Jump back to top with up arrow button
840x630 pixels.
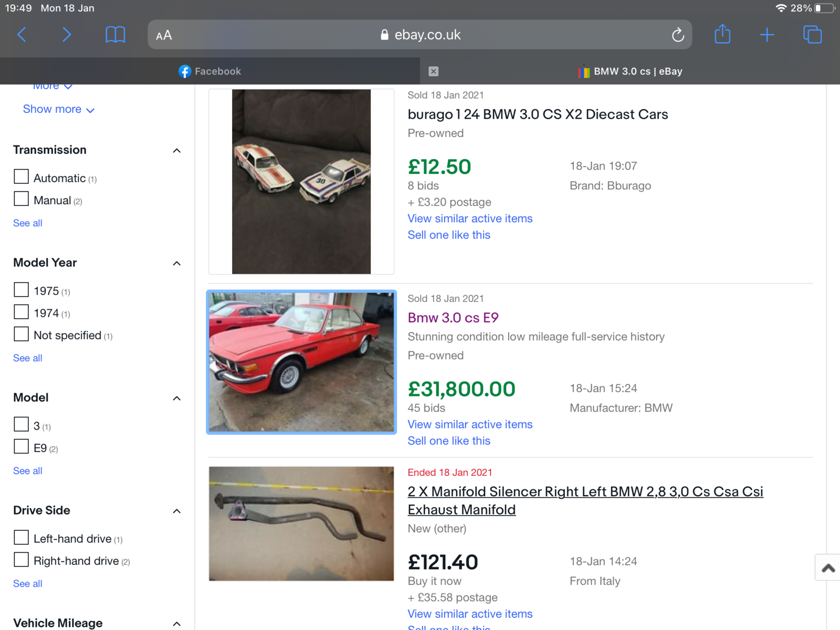[828, 568]
